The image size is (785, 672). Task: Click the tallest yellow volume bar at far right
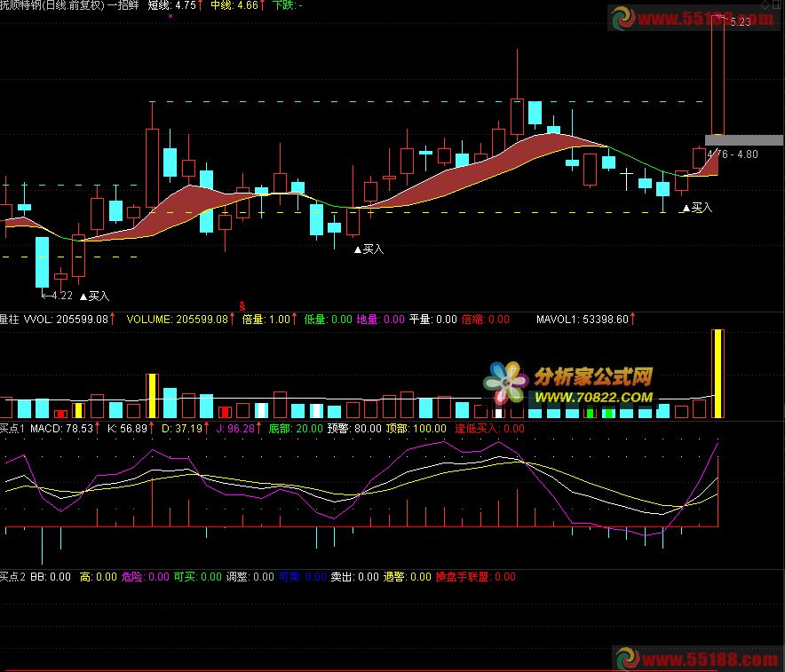[x=718, y=374]
